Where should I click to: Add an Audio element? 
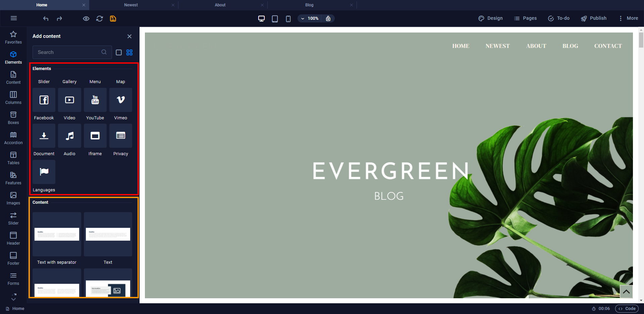(69, 136)
